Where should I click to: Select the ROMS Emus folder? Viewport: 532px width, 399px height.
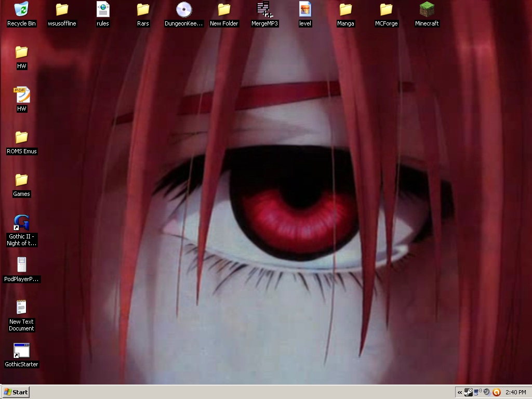click(x=21, y=137)
